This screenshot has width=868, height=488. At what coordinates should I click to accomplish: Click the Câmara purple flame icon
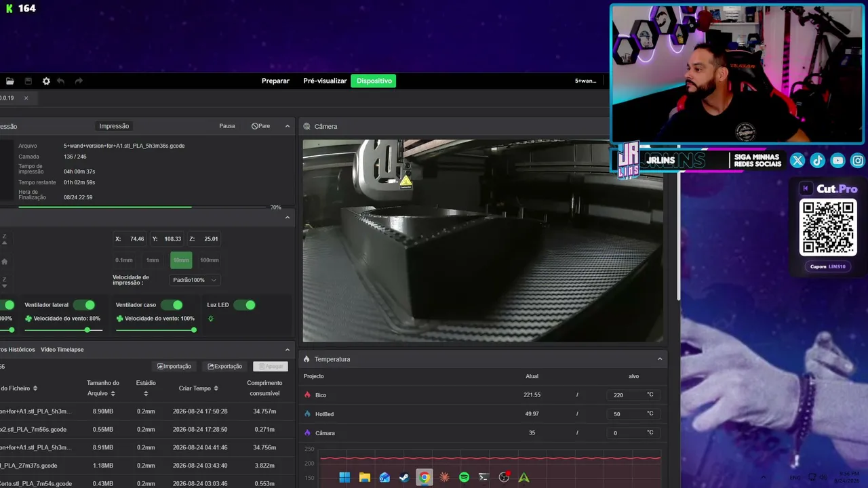click(x=307, y=433)
